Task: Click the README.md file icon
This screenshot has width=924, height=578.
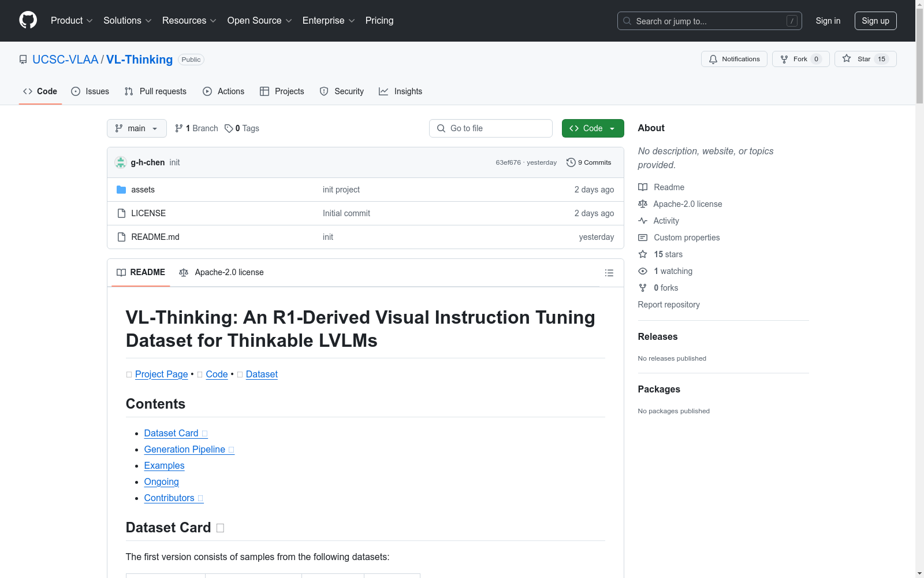Action: (x=121, y=237)
